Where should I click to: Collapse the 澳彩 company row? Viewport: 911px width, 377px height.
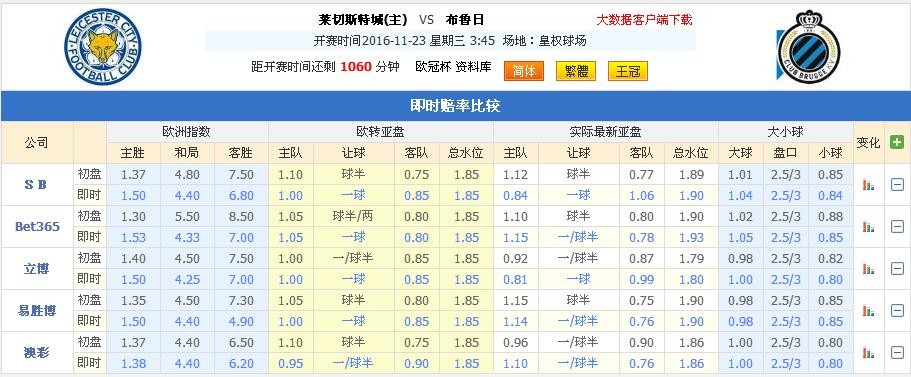click(x=897, y=352)
